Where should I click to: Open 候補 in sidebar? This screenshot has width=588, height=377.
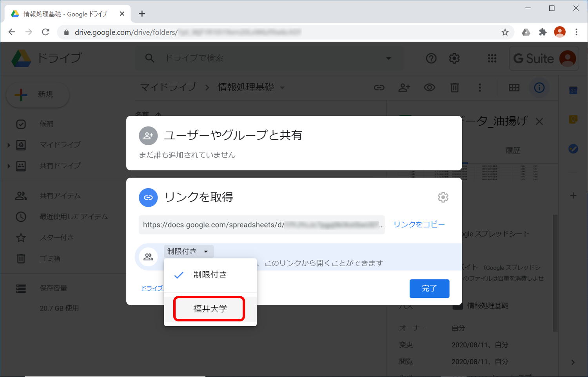pos(46,124)
